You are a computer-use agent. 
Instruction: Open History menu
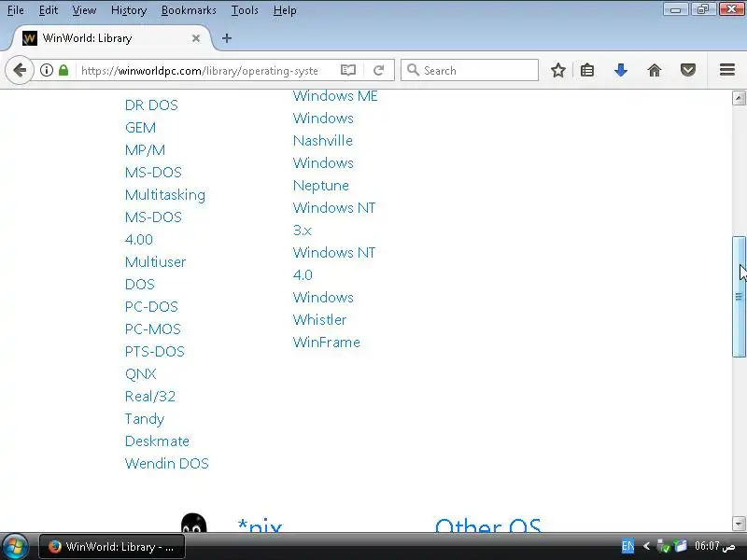[129, 10]
